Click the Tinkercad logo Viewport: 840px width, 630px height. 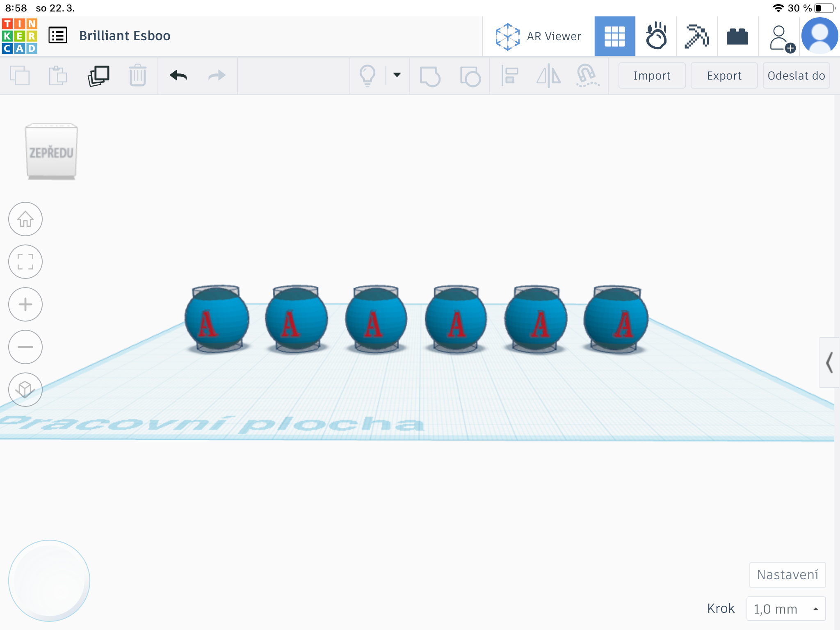tap(20, 36)
